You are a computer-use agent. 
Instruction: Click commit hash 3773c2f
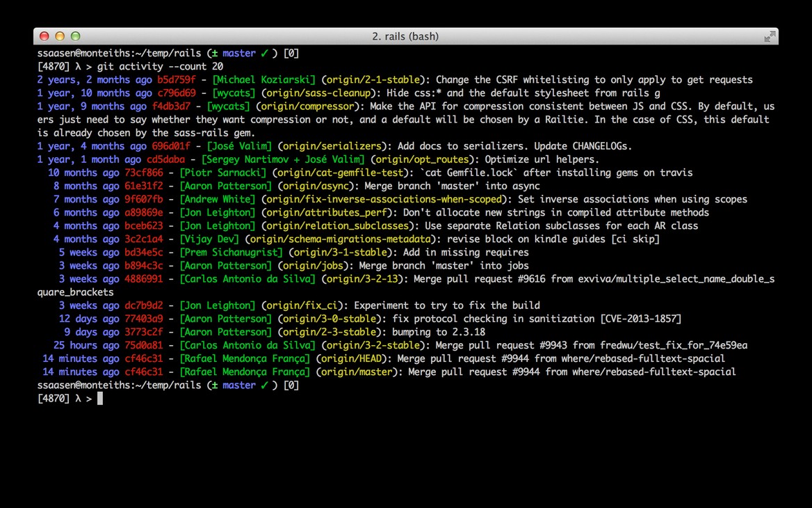click(x=144, y=332)
